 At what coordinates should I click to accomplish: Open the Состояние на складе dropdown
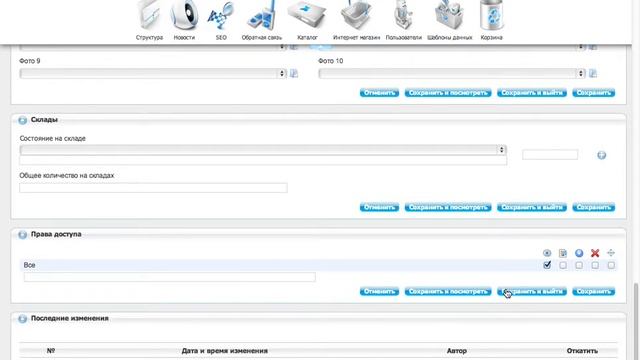(263, 150)
